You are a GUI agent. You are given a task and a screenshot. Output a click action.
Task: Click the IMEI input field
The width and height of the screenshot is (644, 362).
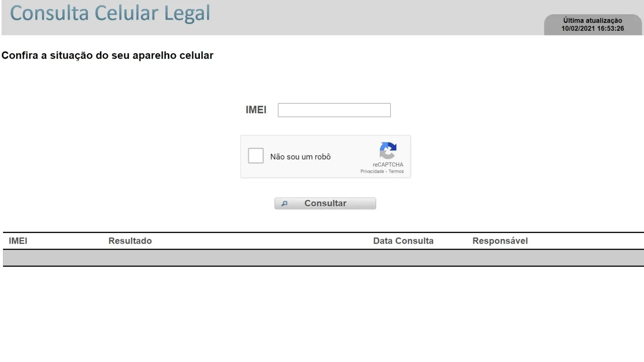[x=334, y=110]
